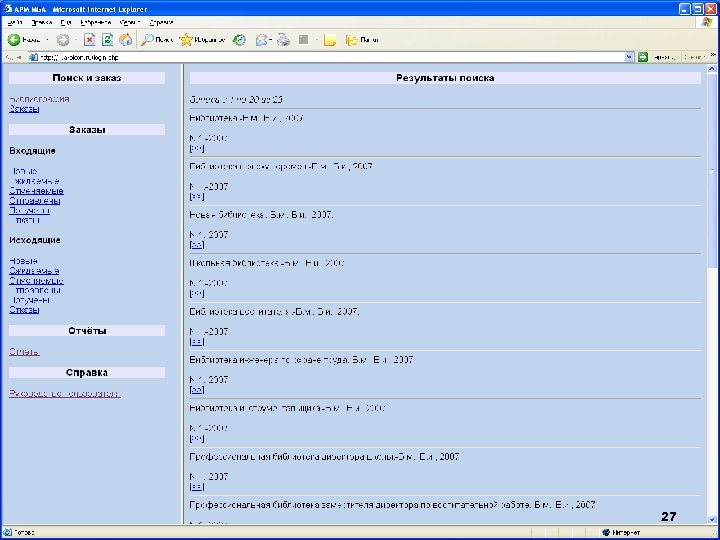720x540 pixels.
Task: Click the Mail envelope toolbar icon
Action: point(261,40)
